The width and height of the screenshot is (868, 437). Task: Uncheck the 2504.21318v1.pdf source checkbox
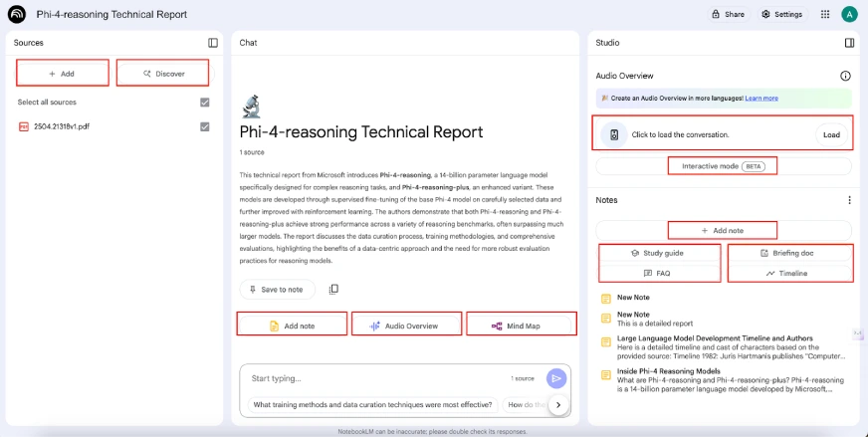coord(205,126)
